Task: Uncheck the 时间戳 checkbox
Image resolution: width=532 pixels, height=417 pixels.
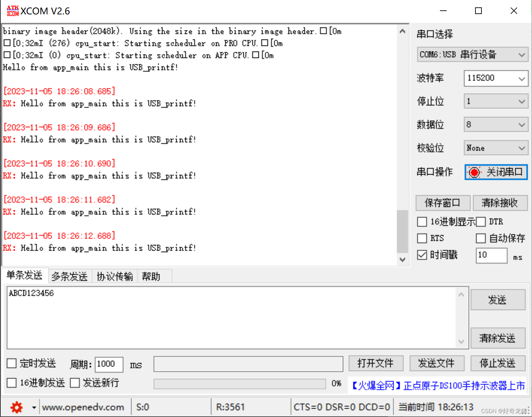Action: (422, 255)
